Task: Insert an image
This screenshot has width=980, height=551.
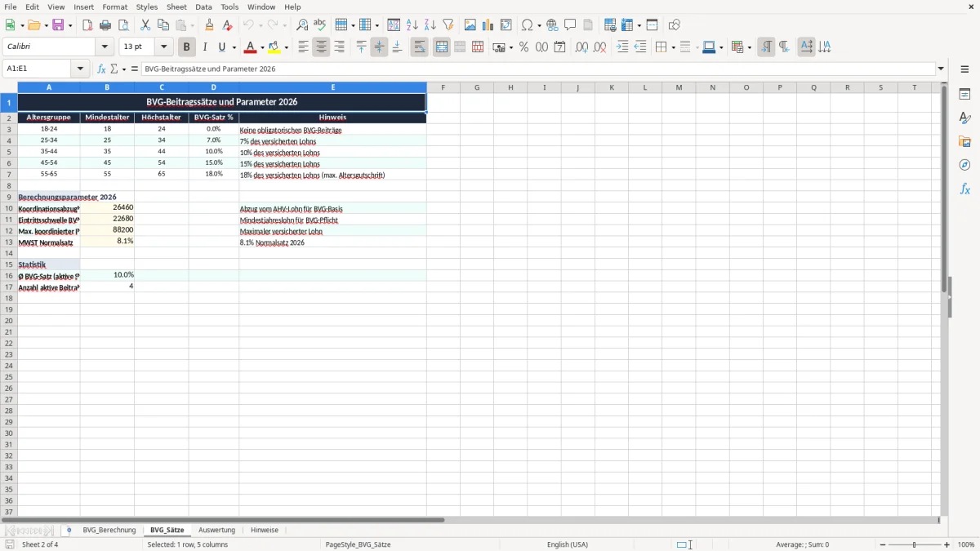Action: coord(470,25)
